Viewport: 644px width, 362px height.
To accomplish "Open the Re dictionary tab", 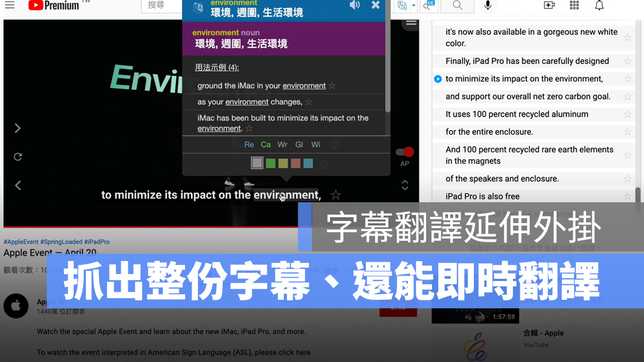I will [249, 145].
